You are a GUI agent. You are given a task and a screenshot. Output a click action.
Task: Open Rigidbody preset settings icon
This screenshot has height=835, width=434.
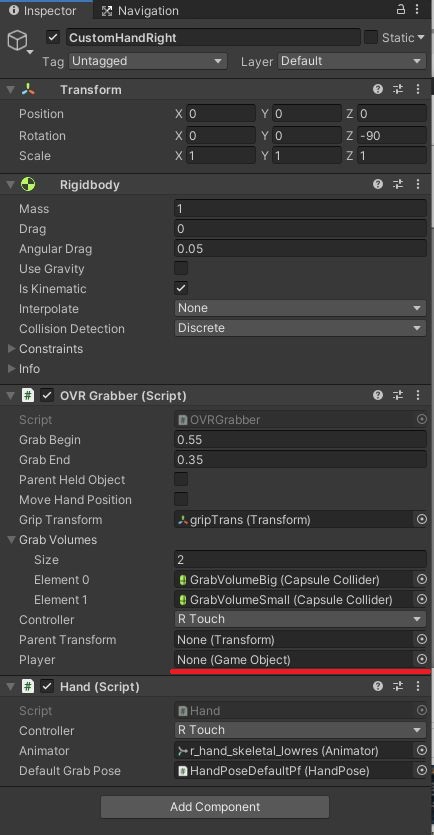click(398, 185)
